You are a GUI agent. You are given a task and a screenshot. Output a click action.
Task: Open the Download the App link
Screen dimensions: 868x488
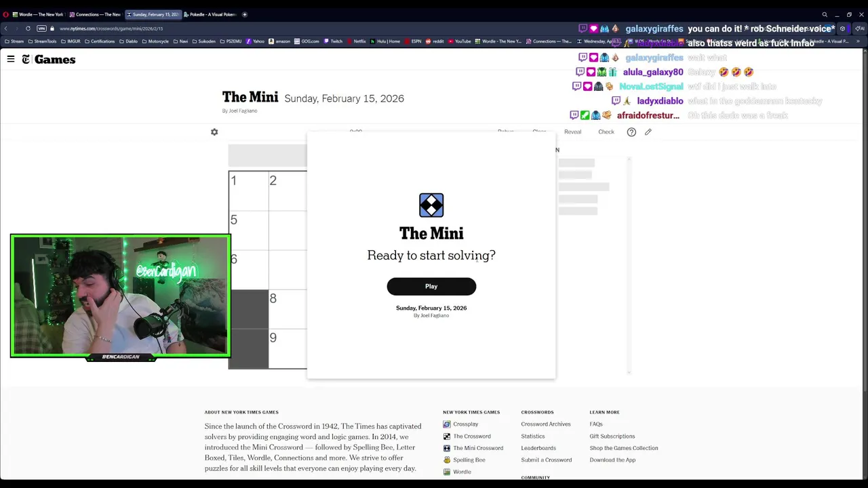point(612,460)
